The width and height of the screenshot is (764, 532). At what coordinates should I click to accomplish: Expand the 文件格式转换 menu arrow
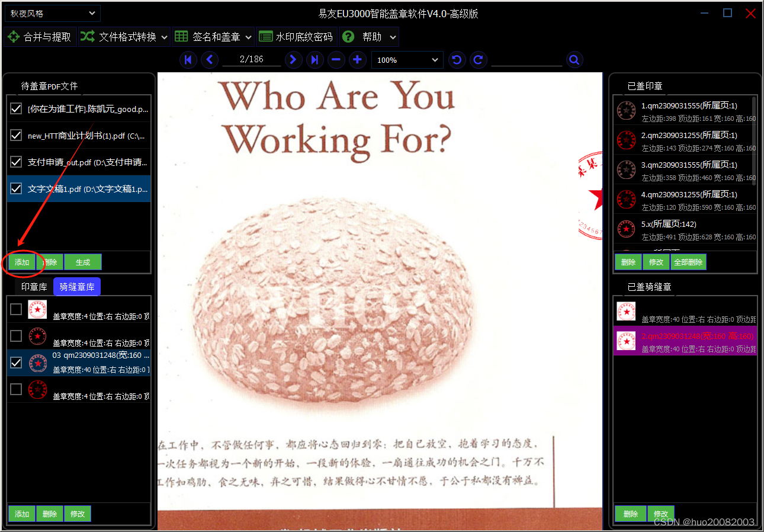coord(165,37)
